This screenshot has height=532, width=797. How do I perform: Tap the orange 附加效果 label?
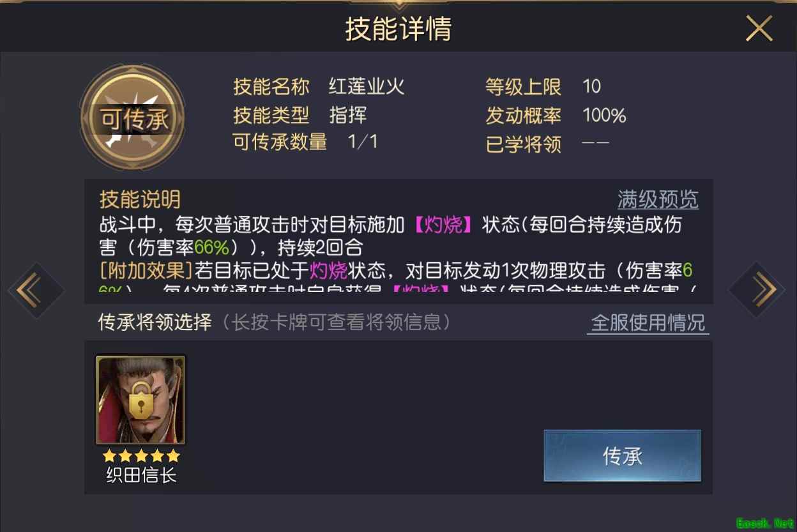(x=146, y=271)
